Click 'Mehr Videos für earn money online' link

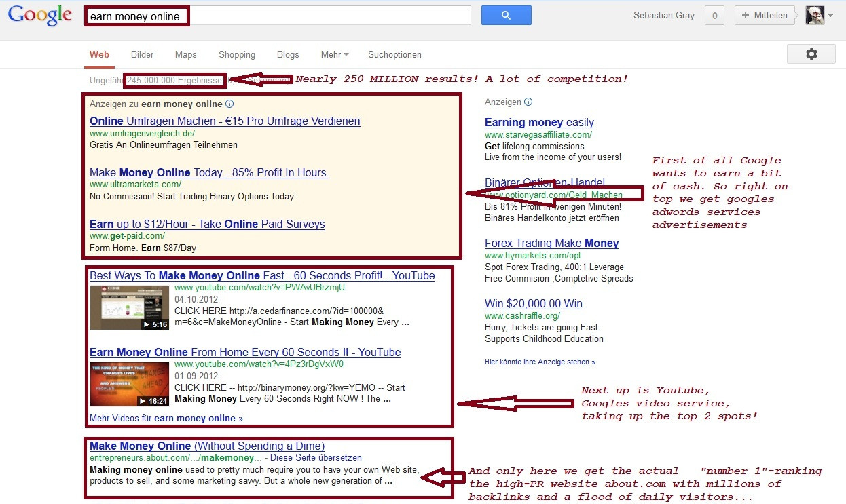[166, 419]
